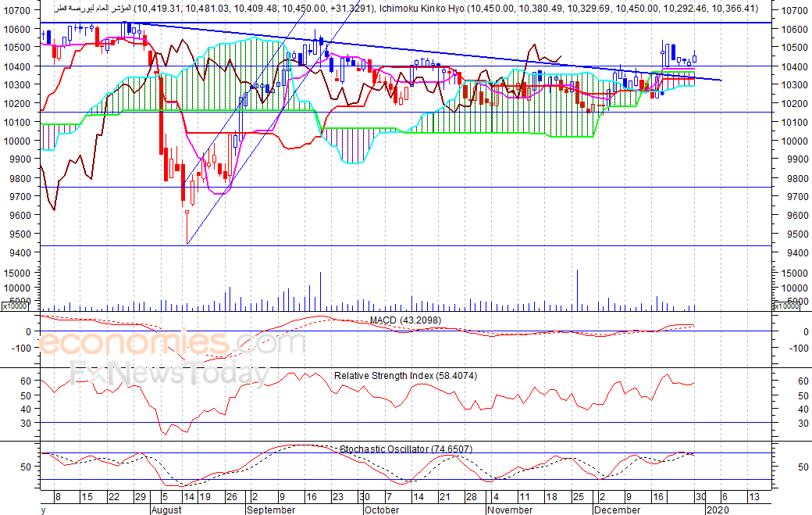This screenshot has height=515, width=812.
Task: Click the right end of descending blue trendline
Action: click(x=721, y=80)
